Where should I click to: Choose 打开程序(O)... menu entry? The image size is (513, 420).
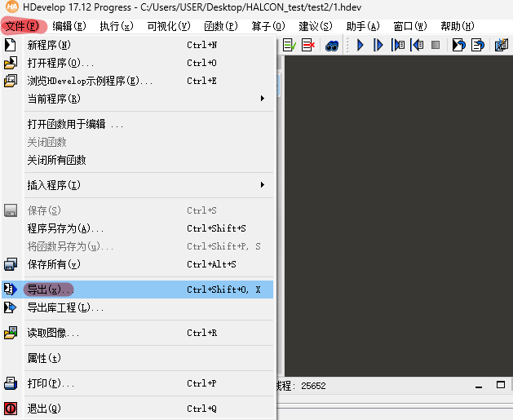[137, 63]
